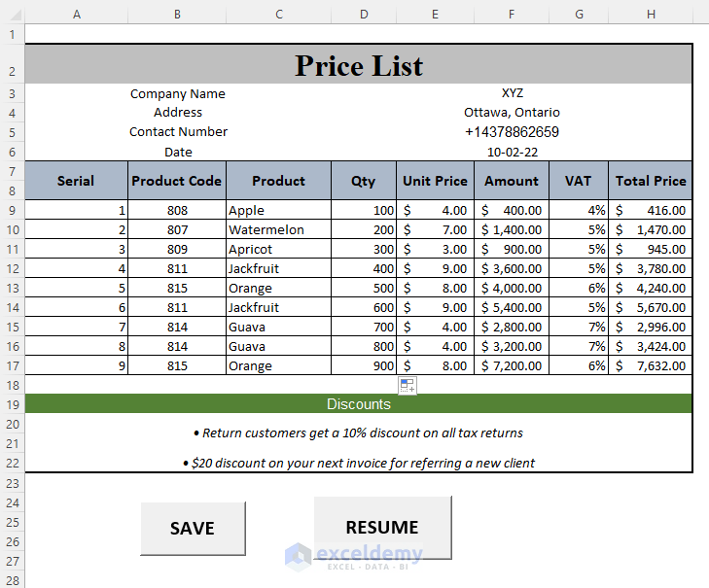Select product code 809 cell
This screenshot has width=709, height=588.
point(177,249)
